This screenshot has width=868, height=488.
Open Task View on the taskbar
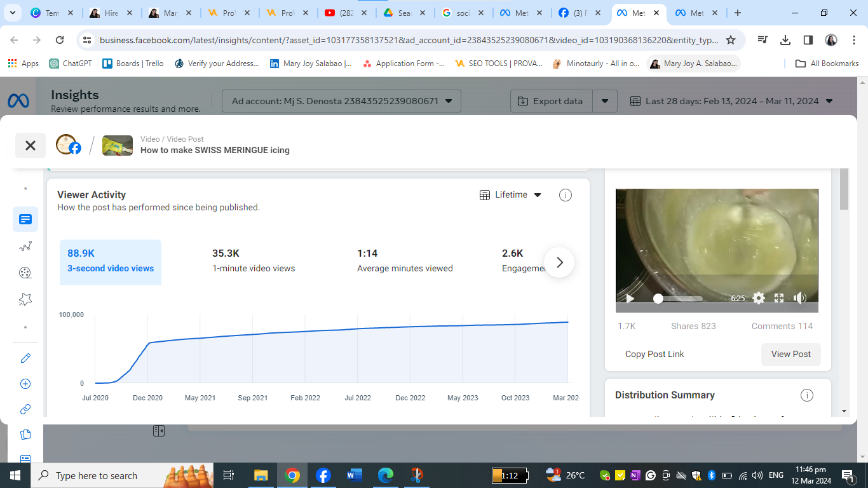point(229,475)
